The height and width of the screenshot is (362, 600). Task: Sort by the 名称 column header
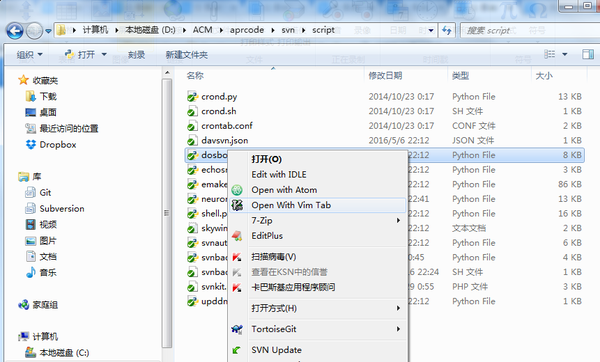coord(195,76)
